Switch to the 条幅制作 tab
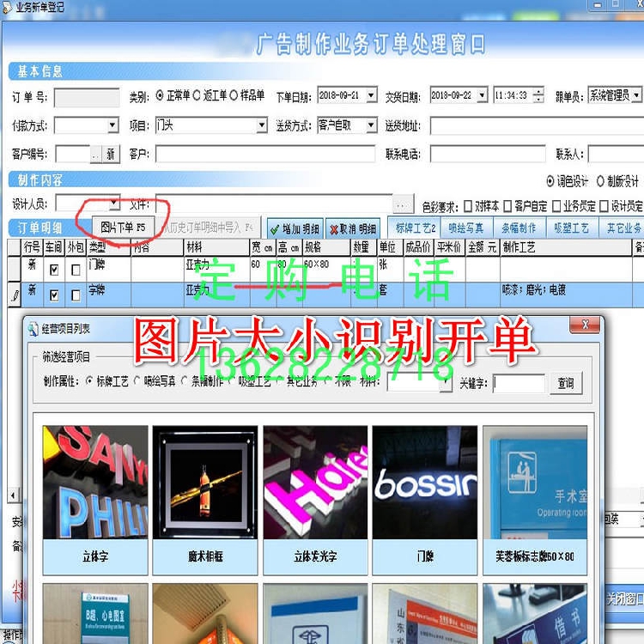The width and height of the screenshot is (644, 644). pyautogui.click(x=519, y=228)
